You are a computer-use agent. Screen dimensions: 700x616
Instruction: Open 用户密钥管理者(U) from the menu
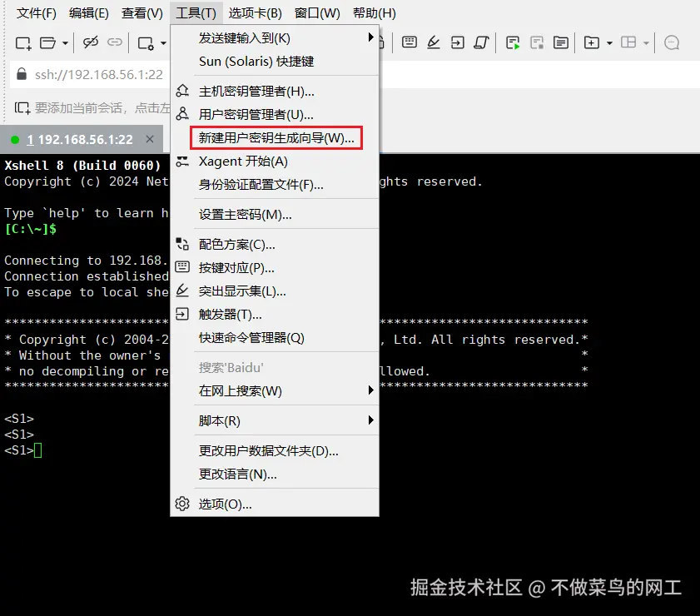tap(275, 115)
